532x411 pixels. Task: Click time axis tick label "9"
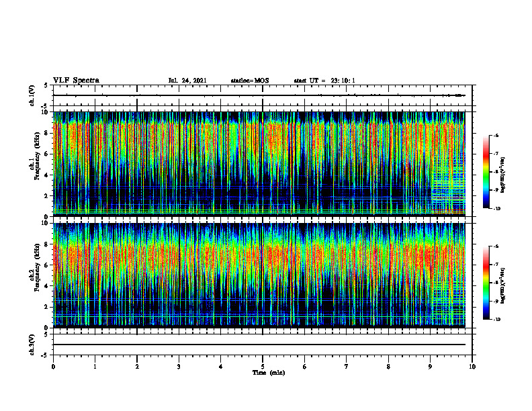[430, 367]
